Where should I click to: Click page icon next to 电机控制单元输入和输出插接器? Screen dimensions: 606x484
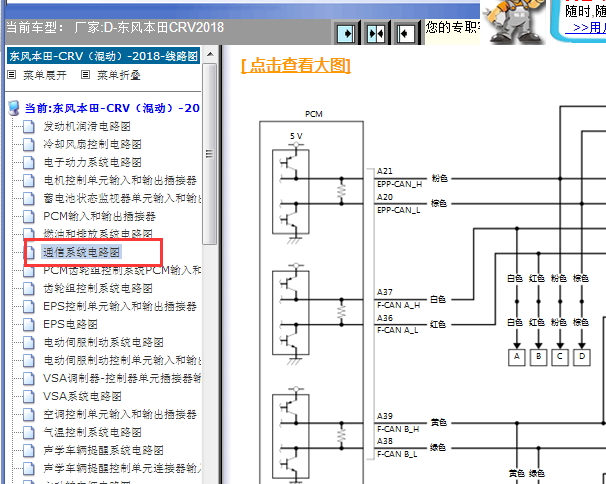point(29,181)
